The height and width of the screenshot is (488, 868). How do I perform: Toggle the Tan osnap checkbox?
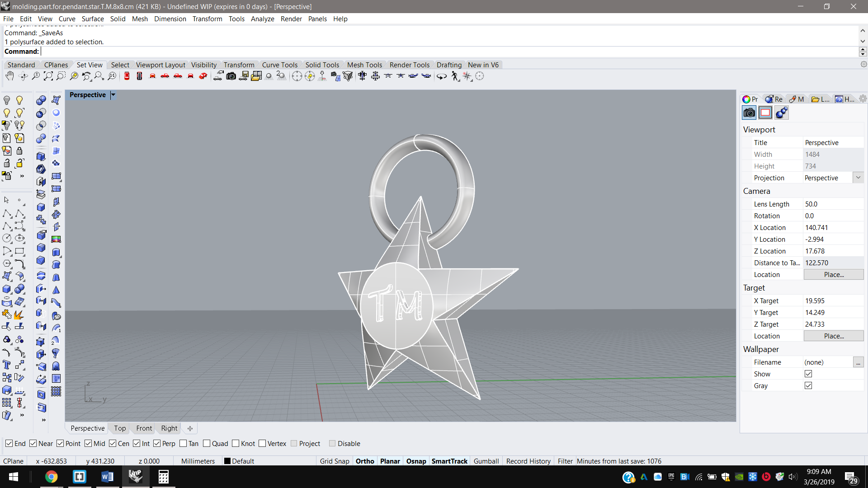click(x=183, y=443)
